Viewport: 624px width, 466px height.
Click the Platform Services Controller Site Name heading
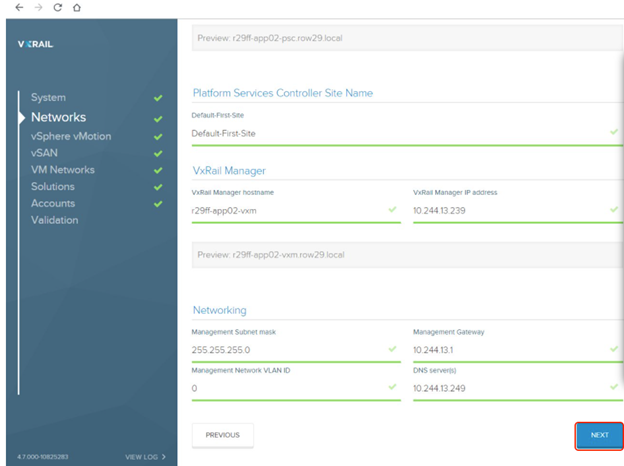coord(283,93)
